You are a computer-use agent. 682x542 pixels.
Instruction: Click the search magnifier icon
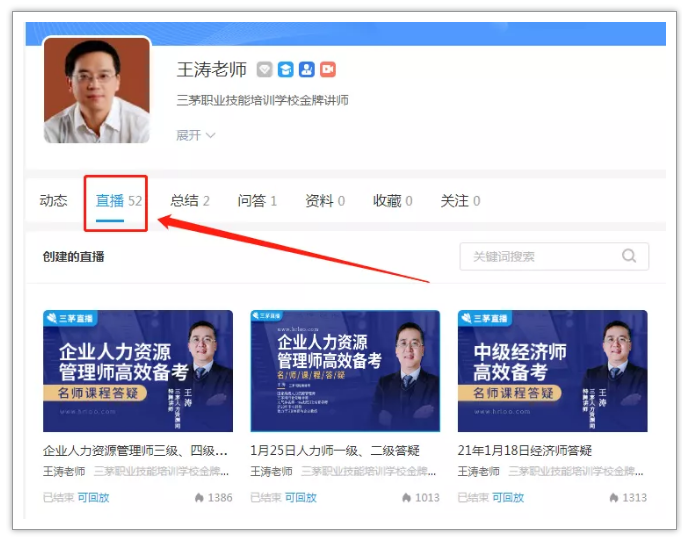pyautogui.click(x=629, y=256)
